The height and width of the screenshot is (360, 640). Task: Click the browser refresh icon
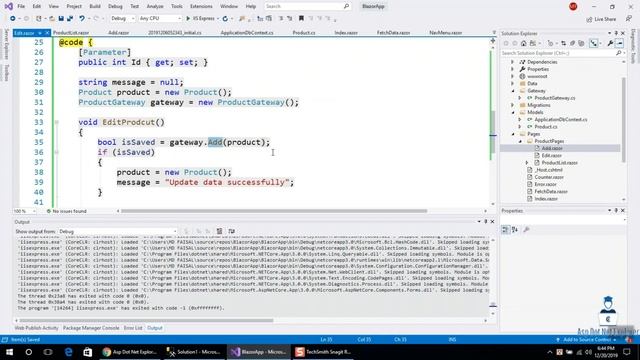coord(225,18)
